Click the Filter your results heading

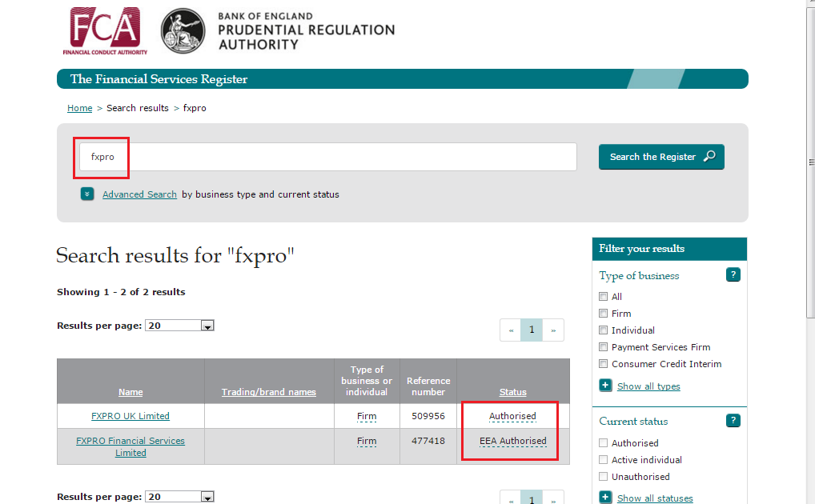coord(641,248)
